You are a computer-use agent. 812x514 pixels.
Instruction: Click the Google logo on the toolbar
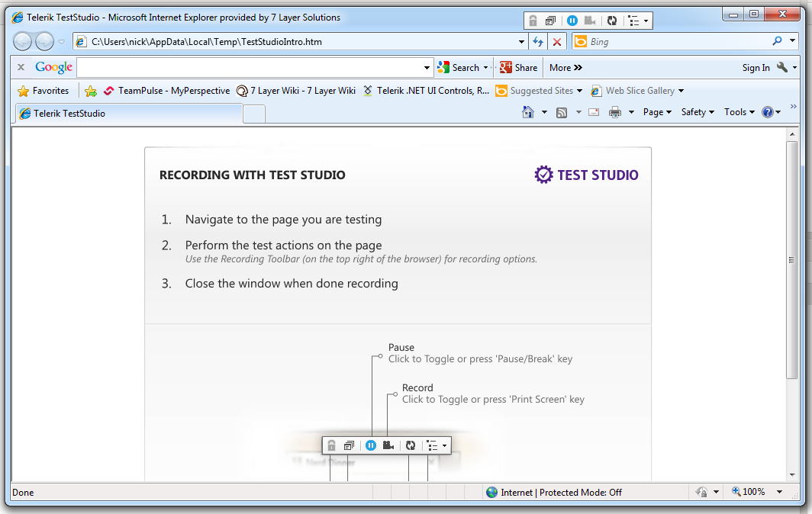(x=53, y=67)
